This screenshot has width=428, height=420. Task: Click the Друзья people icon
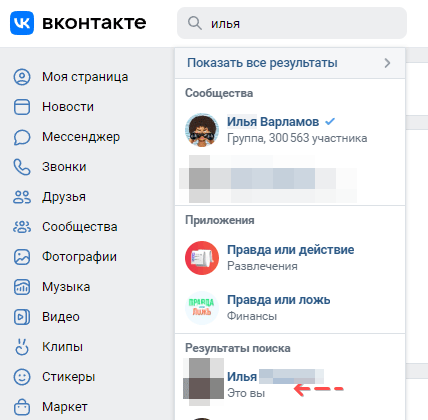tap(22, 197)
